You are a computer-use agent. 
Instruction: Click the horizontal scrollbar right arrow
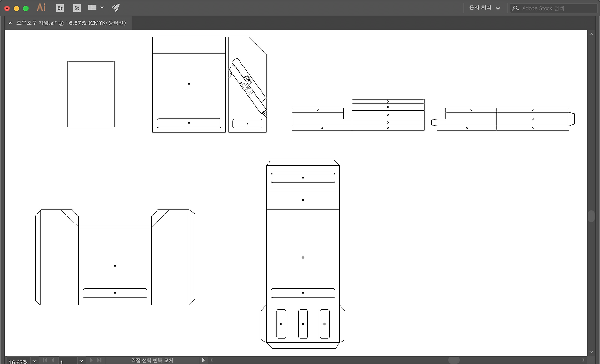[584, 360]
